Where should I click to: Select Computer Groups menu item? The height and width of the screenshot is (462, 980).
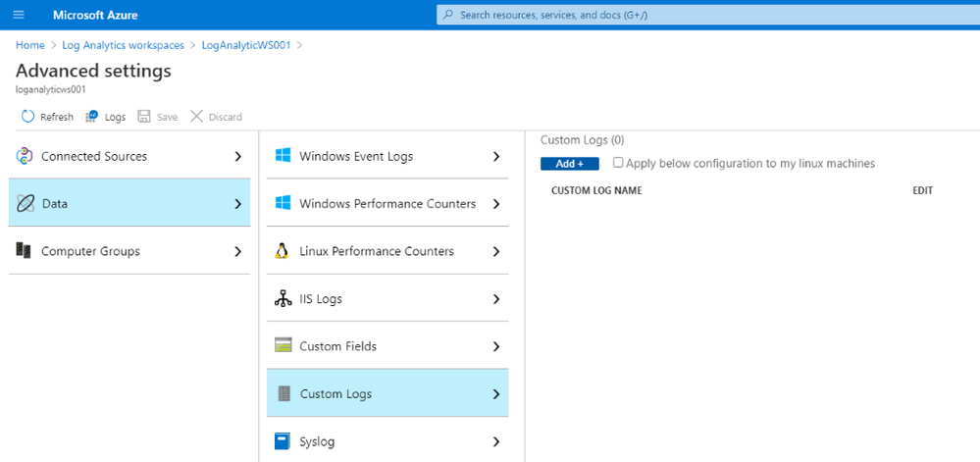click(129, 251)
